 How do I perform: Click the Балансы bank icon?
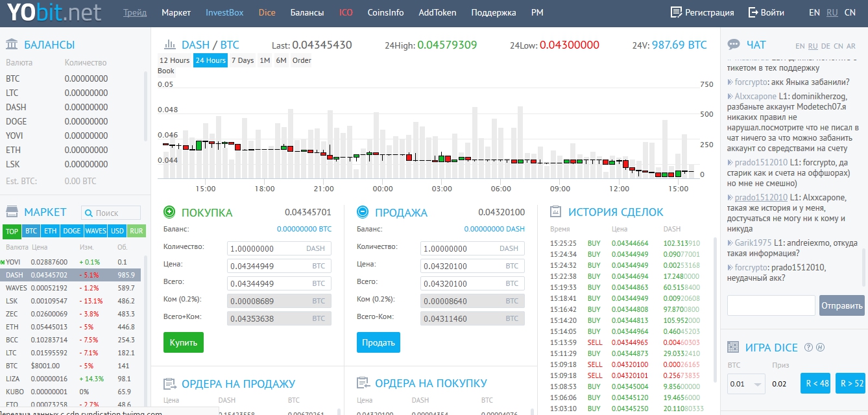point(12,44)
